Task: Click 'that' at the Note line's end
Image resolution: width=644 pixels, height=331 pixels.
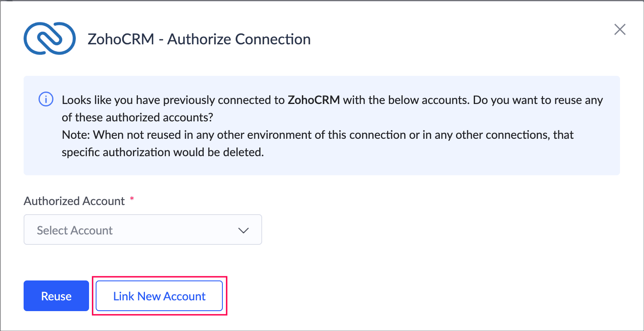Action: [563, 135]
